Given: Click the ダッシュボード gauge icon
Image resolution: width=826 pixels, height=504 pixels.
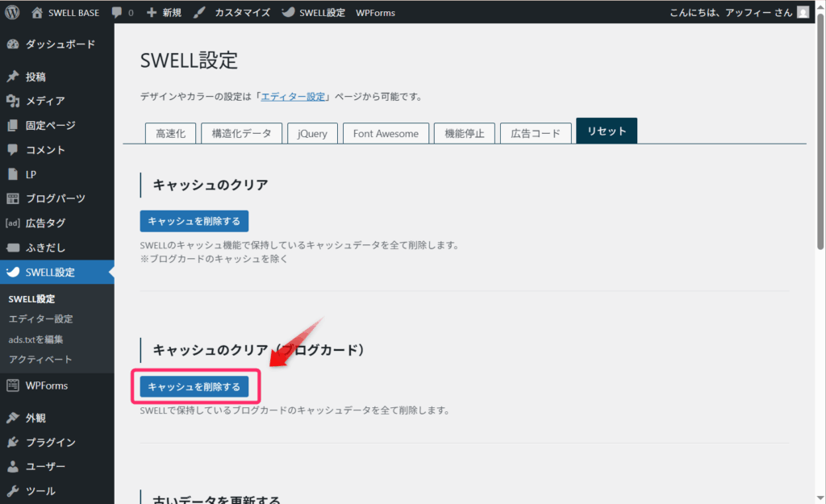Looking at the screenshot, I should 13,44.
